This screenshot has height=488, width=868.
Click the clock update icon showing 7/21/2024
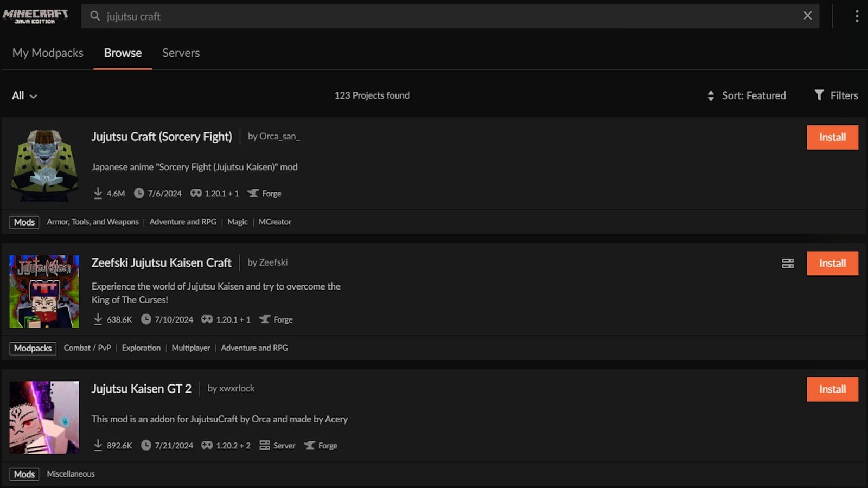145,445
